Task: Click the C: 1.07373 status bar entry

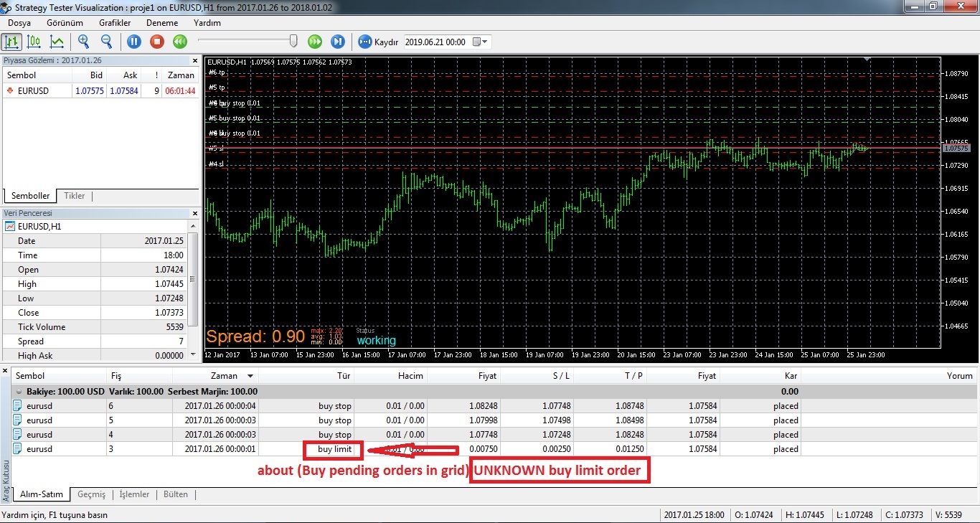Action: (x=907, y=515)
